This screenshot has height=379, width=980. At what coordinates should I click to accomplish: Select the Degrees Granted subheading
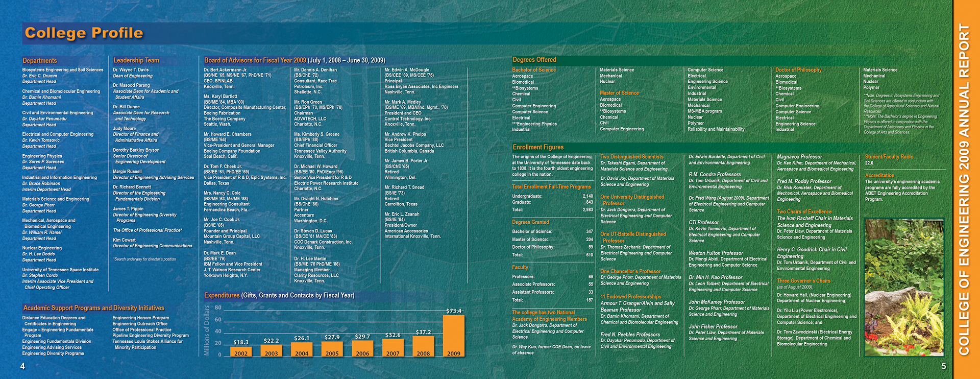pyautogui.click(x=530, y=222)
